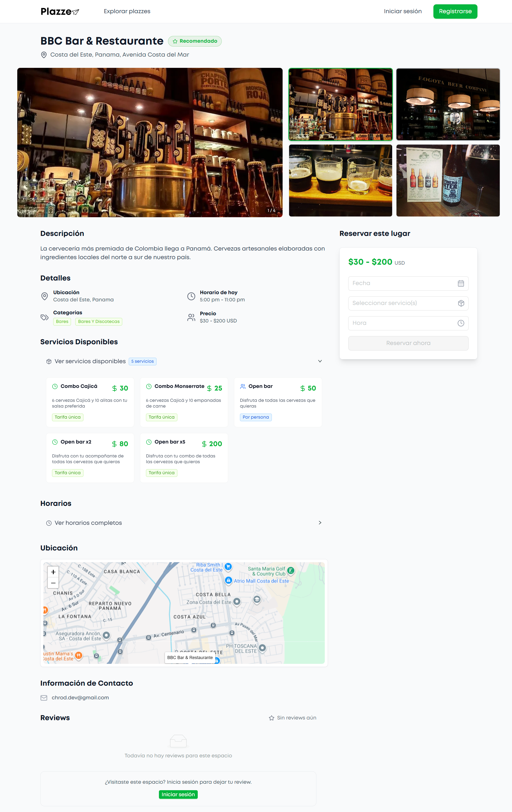Click the Atrio Mall Costa del Este marker
Viewport: 512px width, 812px height.
coord(228,580)
